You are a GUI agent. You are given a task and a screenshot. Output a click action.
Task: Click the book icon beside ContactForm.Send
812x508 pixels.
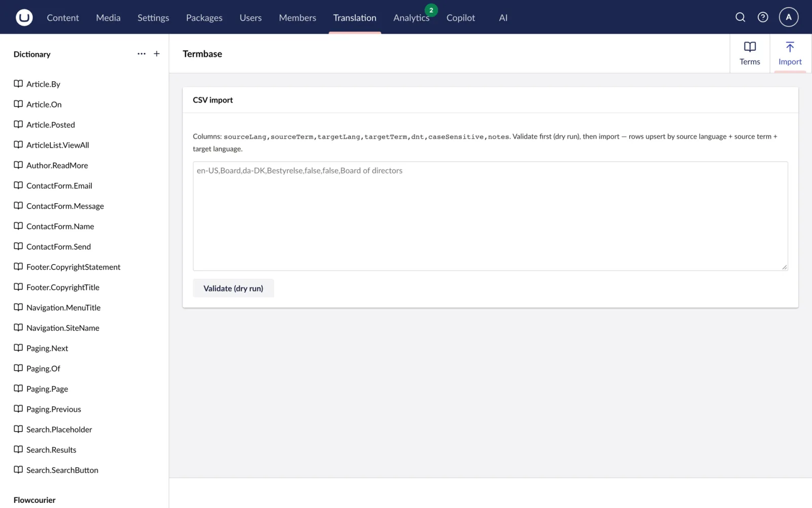point(18,246)
